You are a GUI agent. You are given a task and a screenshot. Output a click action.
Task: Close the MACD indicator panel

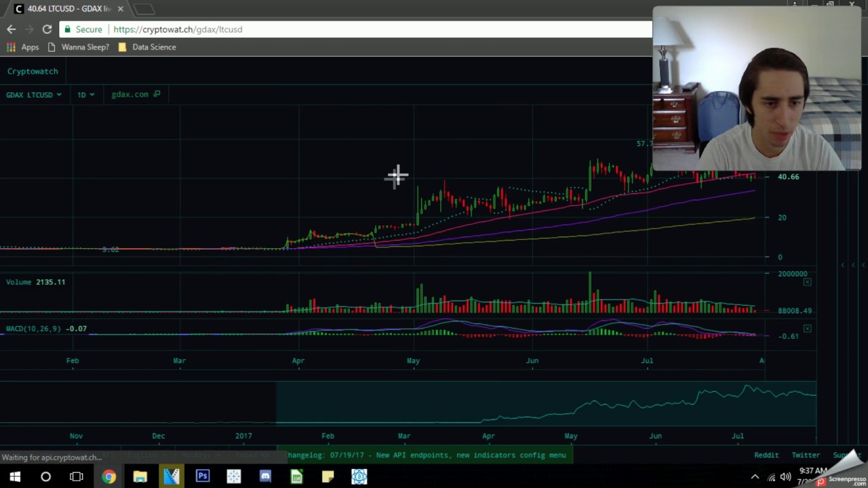click(x=807, y=329)
